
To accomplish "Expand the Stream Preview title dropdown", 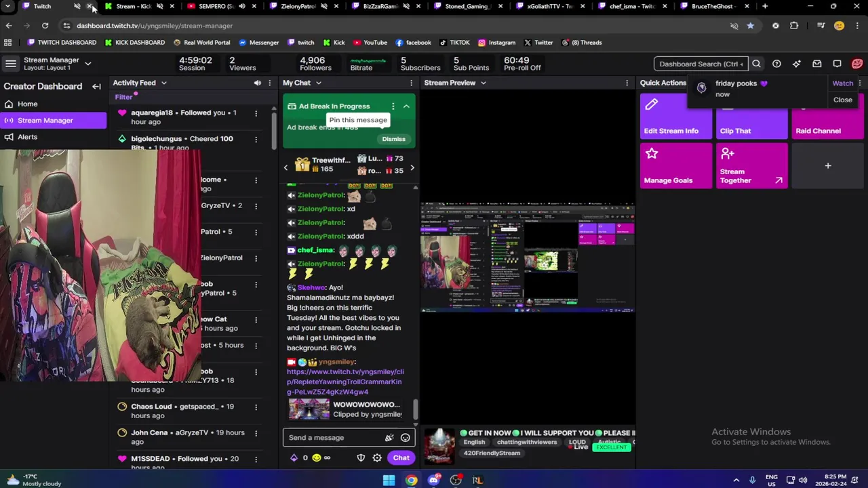I will click(x=483, y=83).
